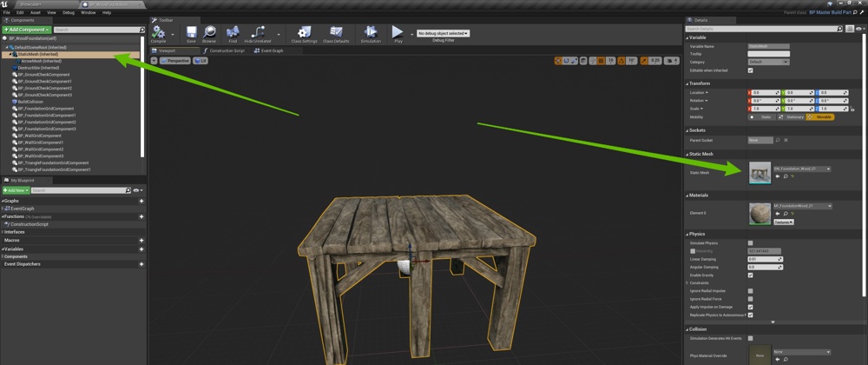Open Find in blueprint tool

click(233, 34)
